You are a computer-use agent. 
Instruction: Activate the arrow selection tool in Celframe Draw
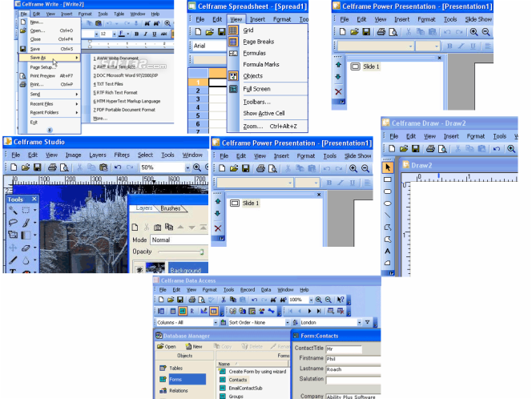(x=388, y=167)
